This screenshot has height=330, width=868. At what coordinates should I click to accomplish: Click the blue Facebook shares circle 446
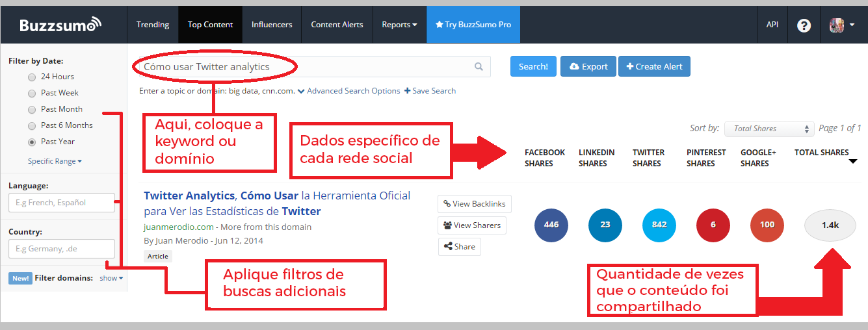(x=551, y=225)
